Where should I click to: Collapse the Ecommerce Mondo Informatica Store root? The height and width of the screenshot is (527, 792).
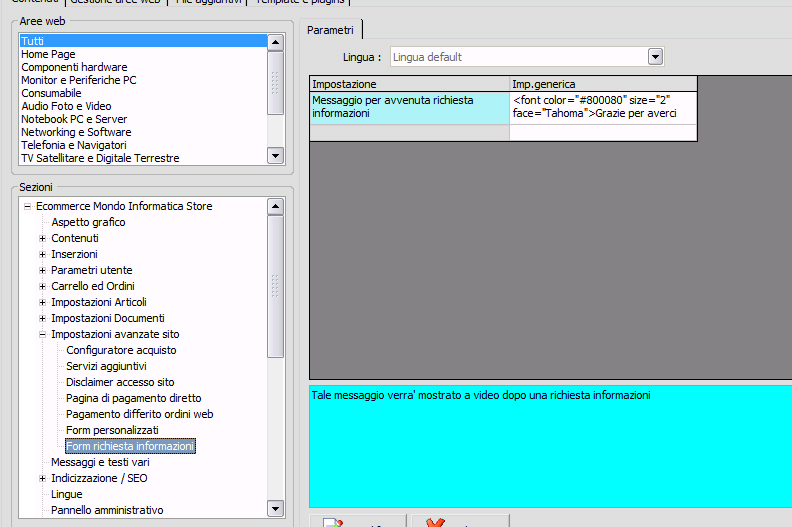tap(27, 206)
